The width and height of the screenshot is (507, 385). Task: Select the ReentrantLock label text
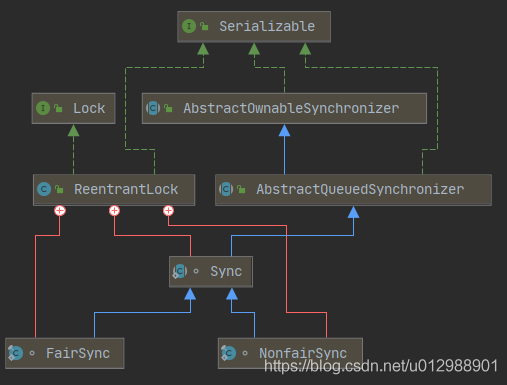coord(126,189)
